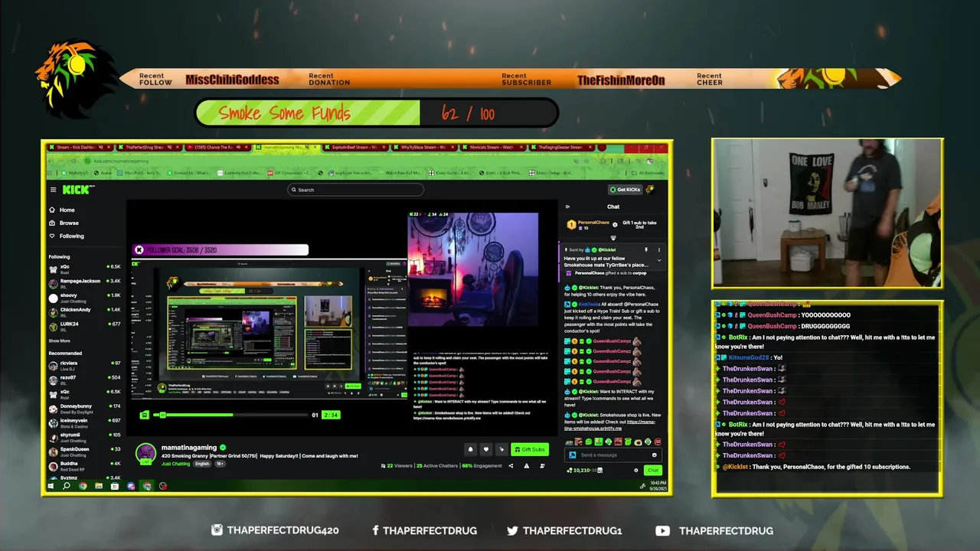
Task: Unpin the pinned Kicklet chat message
Action: tap(646, 249)
